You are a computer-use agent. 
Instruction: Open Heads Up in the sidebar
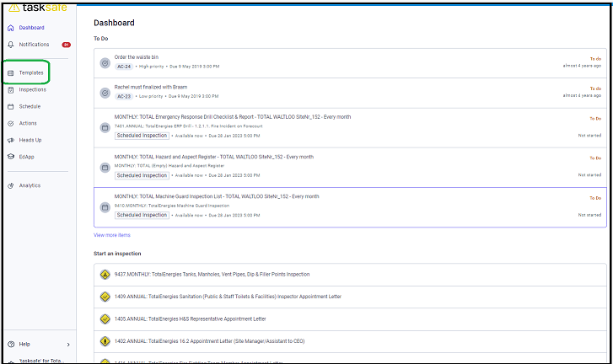30,140
